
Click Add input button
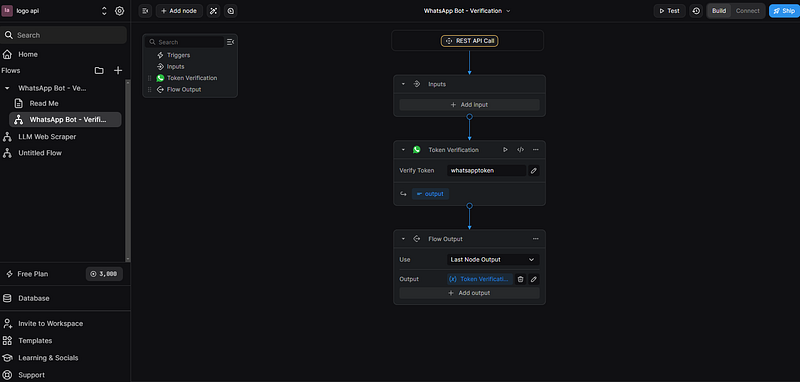(x=469, y=105)
